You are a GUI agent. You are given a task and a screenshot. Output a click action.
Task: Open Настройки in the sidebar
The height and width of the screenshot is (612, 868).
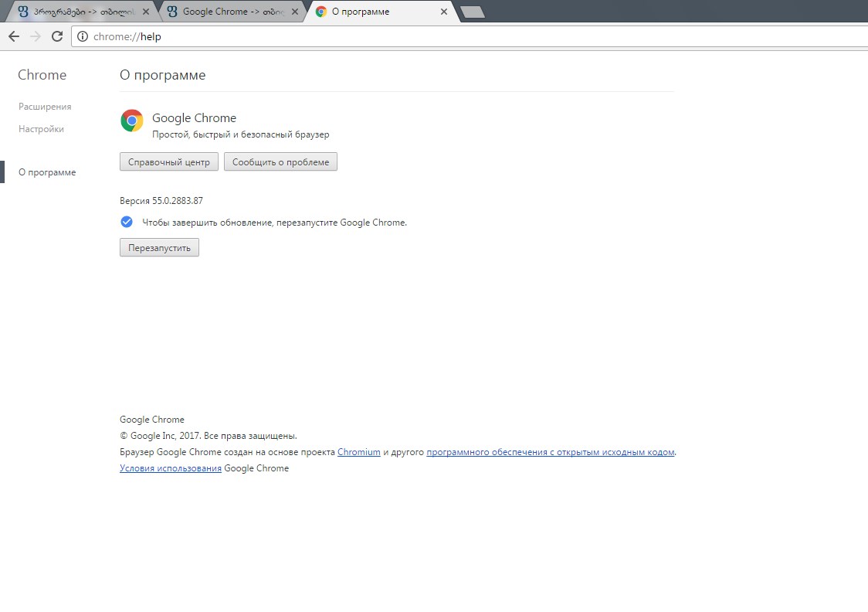(41, 129)
